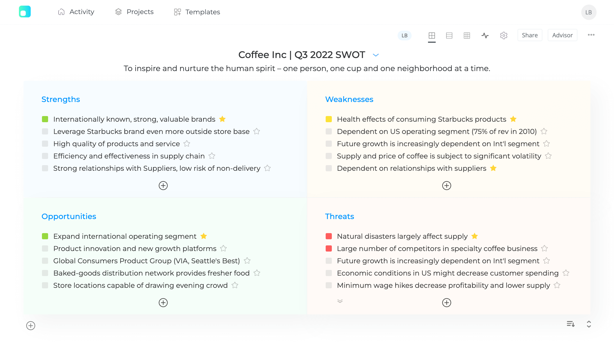This screenshot has height=364, width=614.
Task: Star 'Efficiency and effectiveness in supply chain'
Action: [x=212, y=156]
